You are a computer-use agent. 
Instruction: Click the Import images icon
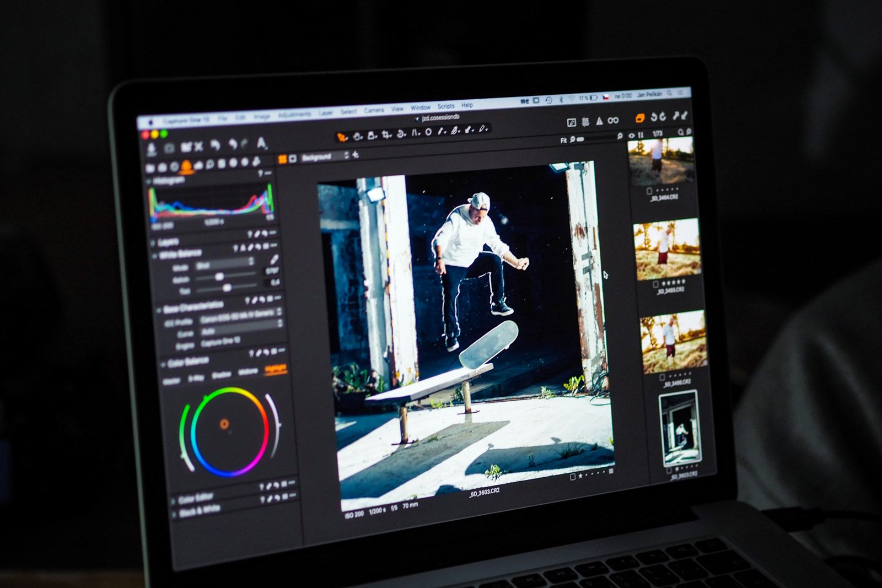[x=152, y=149]
